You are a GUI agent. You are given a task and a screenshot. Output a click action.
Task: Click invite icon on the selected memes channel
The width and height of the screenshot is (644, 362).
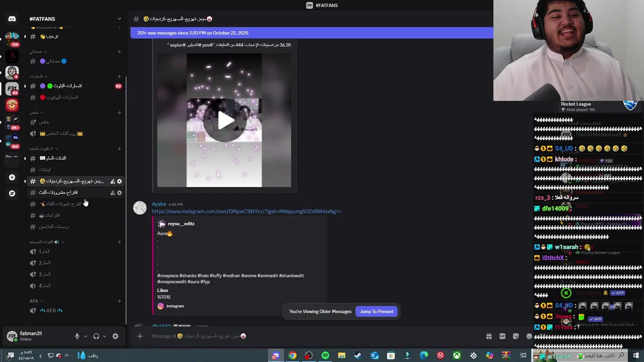[x=113, y=181]
